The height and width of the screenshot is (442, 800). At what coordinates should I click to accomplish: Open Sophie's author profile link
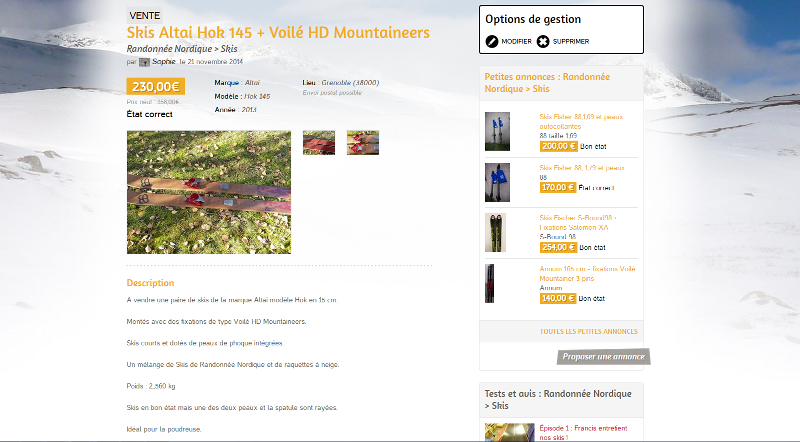pos(164,61)
